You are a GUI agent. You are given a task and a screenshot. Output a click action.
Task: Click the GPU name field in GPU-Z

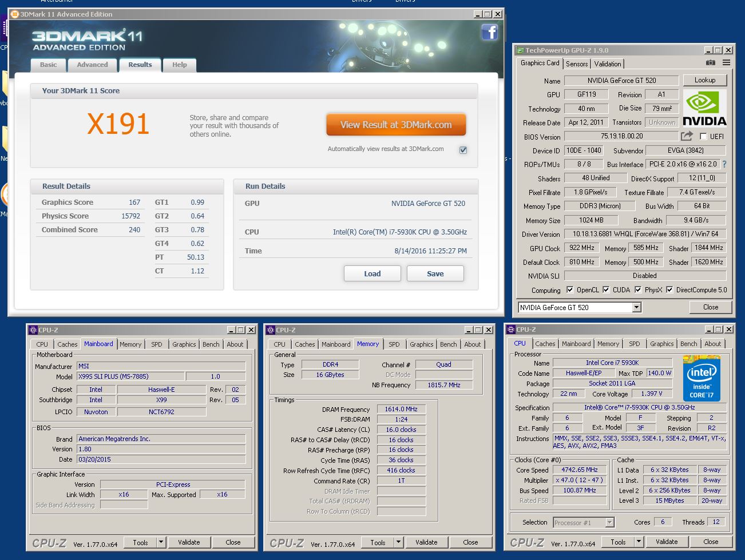[621, 81]
